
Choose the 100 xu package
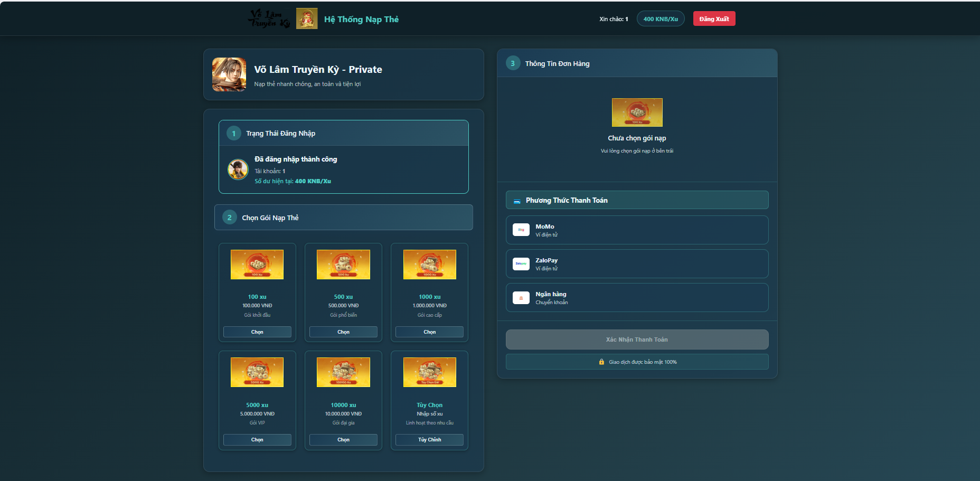(x=257, y=332)
